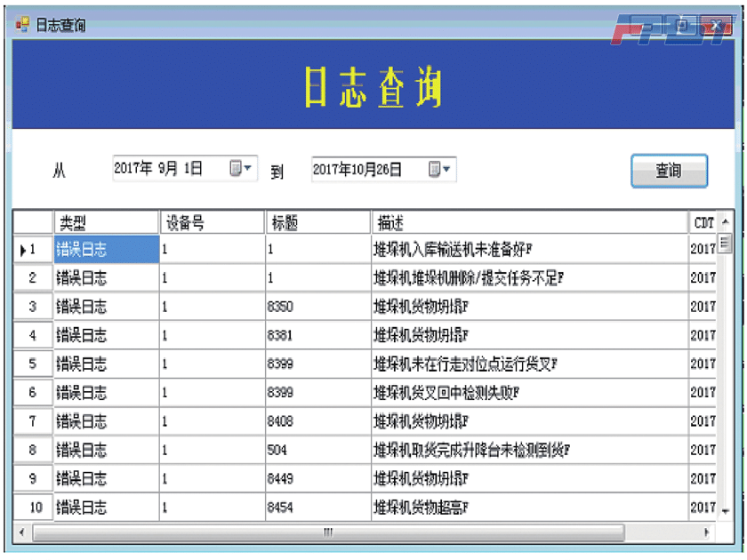The image size is (747, 560).
Task: Open the start date calendar dropdown
Action: [241, 168]
